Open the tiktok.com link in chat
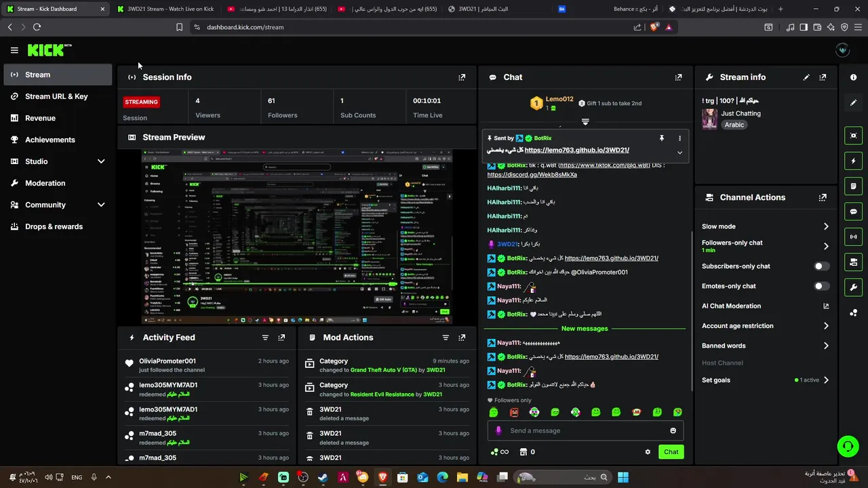 (605, 165)
